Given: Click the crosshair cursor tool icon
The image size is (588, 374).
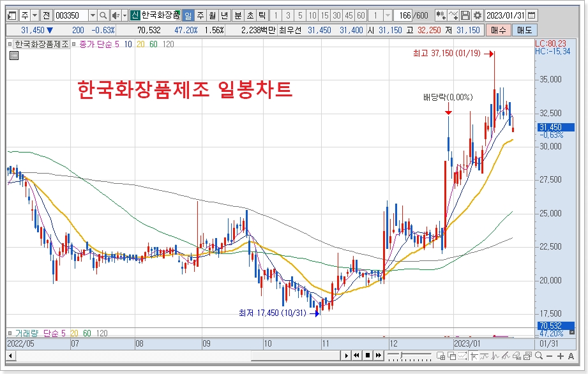Looking at the screenshot, I should coord(474,355).
